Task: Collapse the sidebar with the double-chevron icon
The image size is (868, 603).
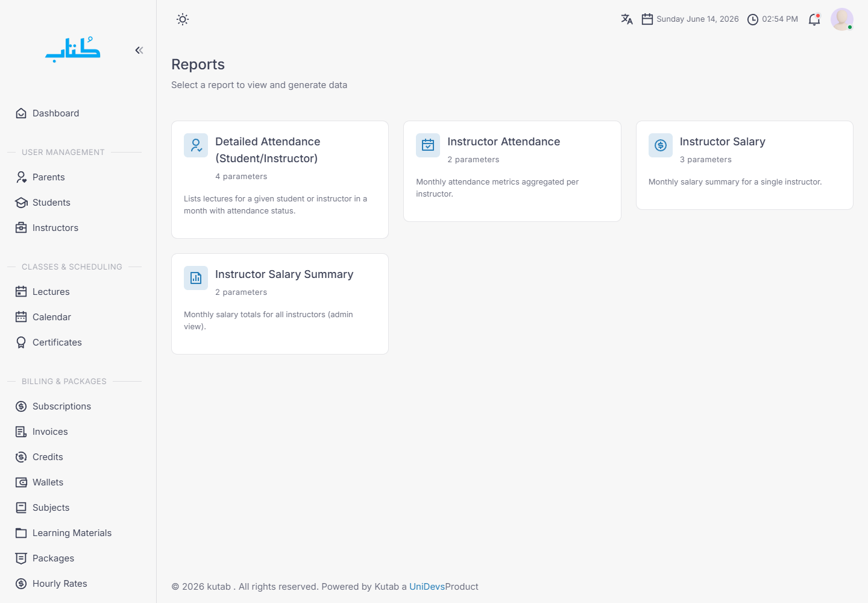Action: pyautogui.click(x=139, y=50)
